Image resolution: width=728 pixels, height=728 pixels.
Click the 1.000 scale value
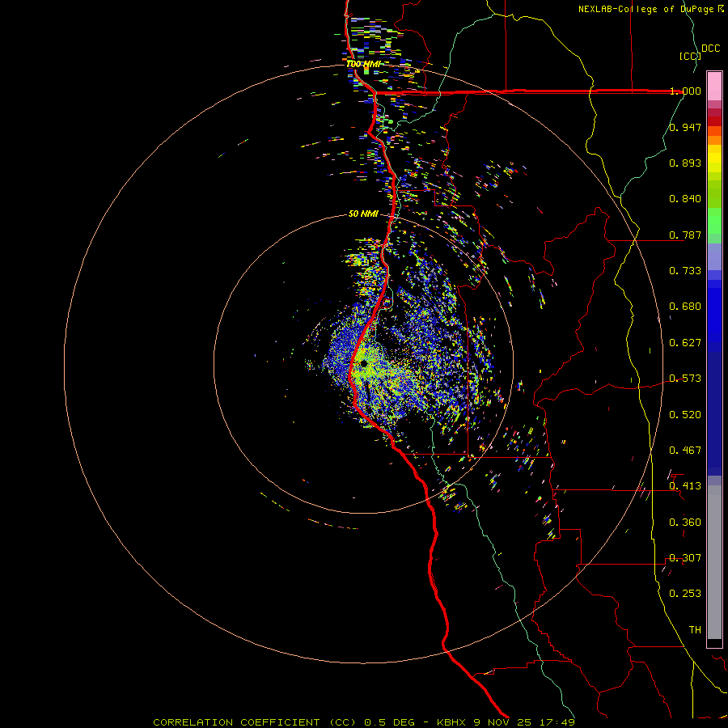click(685, 91)
